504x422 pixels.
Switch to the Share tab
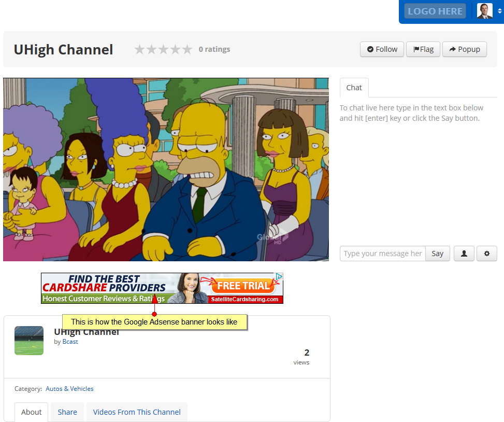(67, 412)
